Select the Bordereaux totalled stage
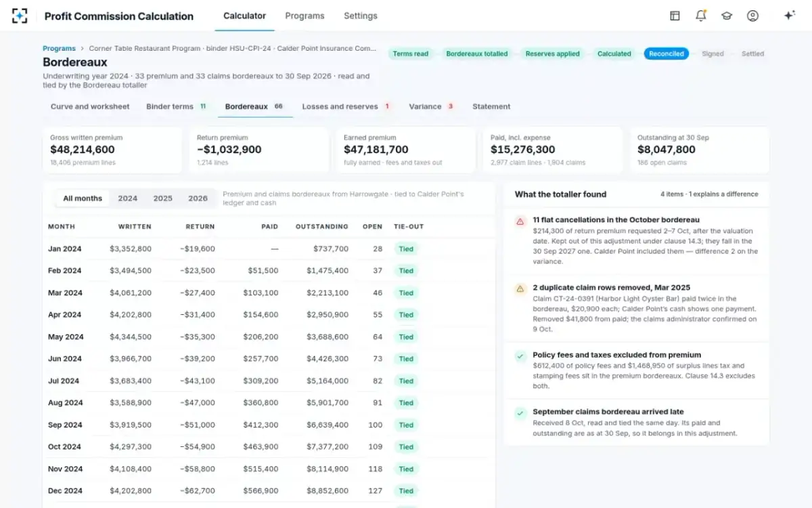Viewport: 812px width, 508px height. [477, 54]
